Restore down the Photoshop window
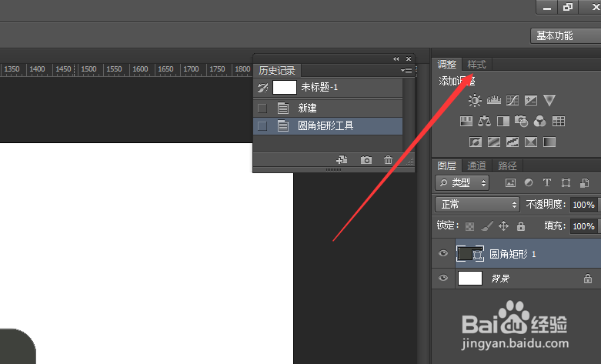Image resolution: width=601 pixels, height=364 pixels. point(568,7)
